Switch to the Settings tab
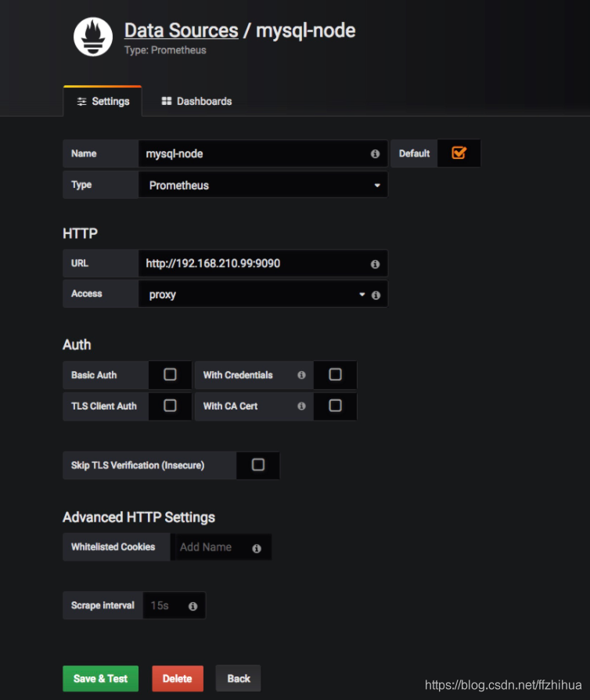Viewport: 590px width, 700px height. pyautogui.click(x=103, y=101)
